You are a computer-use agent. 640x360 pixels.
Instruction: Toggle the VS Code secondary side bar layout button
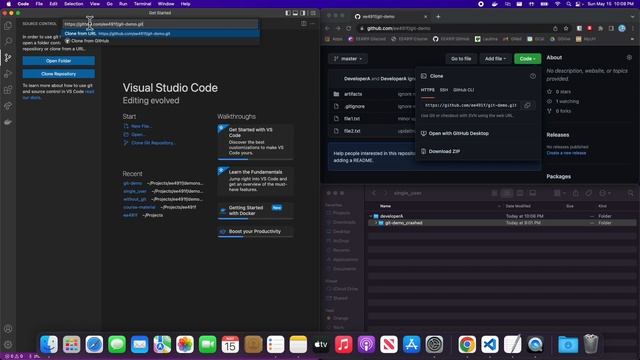coord(303,13)
